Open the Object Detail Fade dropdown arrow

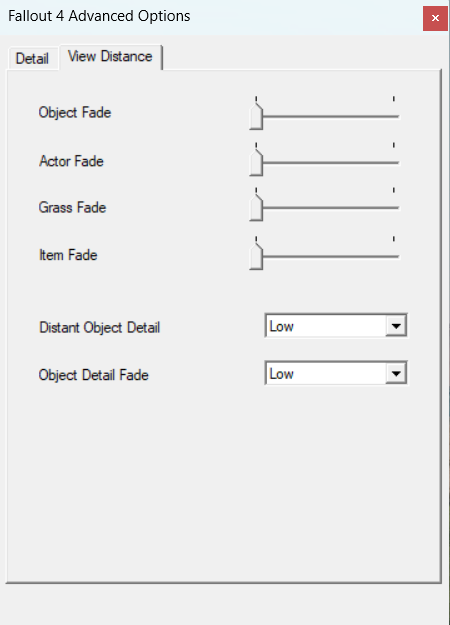(x=396, y=373)
